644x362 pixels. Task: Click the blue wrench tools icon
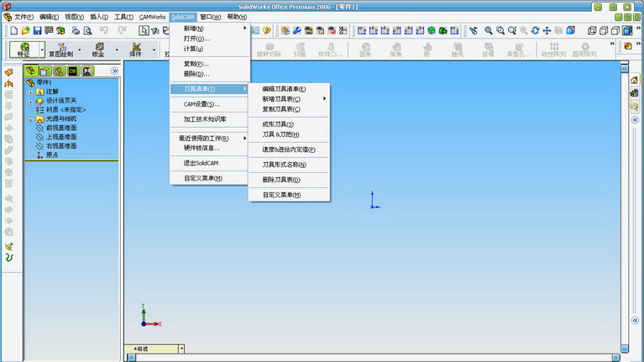pyautogui.click(x=297, y=30)
